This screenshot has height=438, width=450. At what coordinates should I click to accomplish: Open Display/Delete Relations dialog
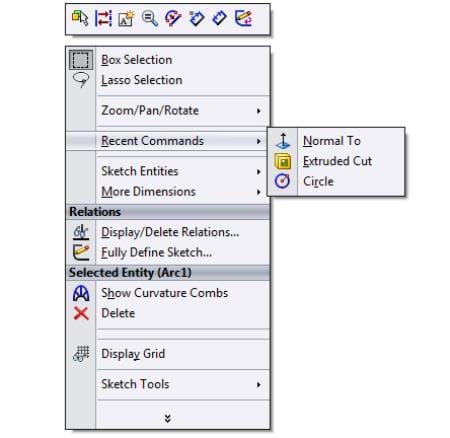(168, 232)
